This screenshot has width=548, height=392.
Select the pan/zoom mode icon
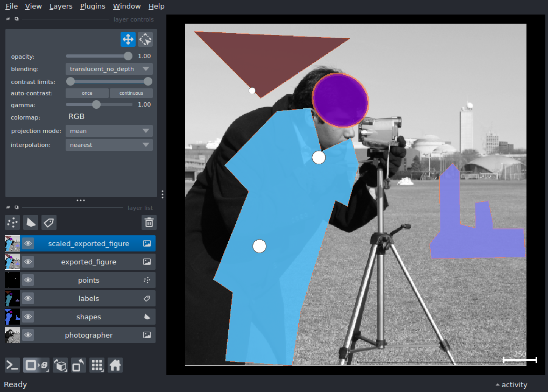(128, 39)
